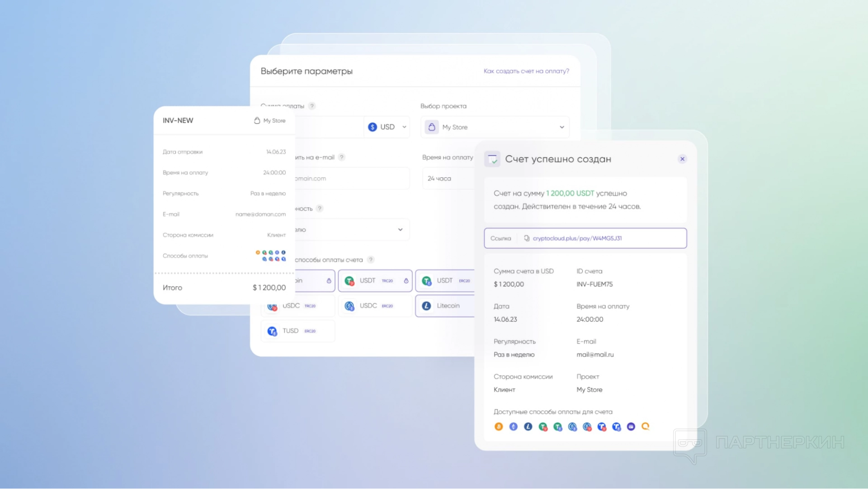
Task: Toggle the TUSD ERC20 payment option
Action: pyautogui.click(x=298, y=331)
